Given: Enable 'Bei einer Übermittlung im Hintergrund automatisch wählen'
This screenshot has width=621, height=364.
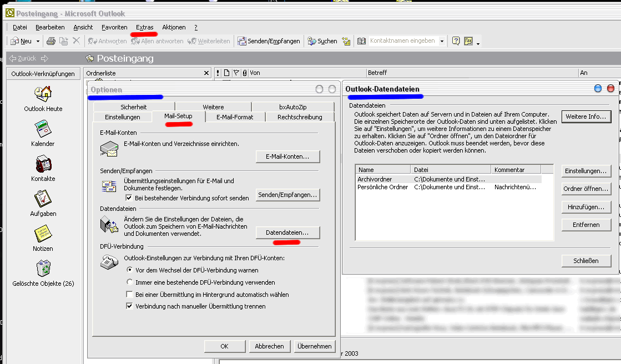Looking at the screenshot, I should [130, 295].
